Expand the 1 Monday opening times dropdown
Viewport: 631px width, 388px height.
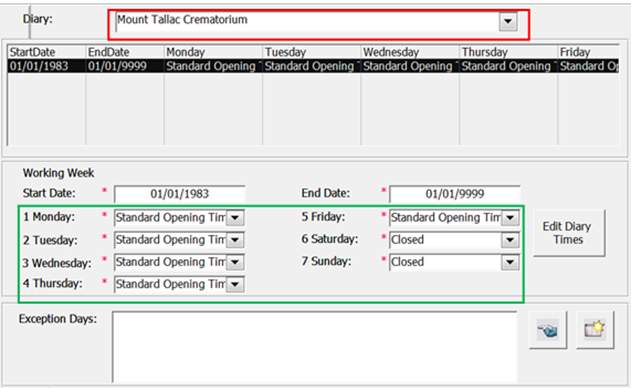click(x=235, y=218)
